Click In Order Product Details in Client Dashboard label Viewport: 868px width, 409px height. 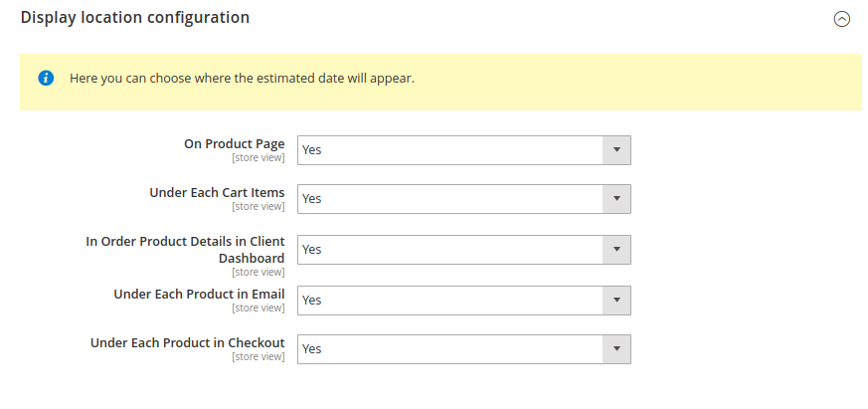186,250
